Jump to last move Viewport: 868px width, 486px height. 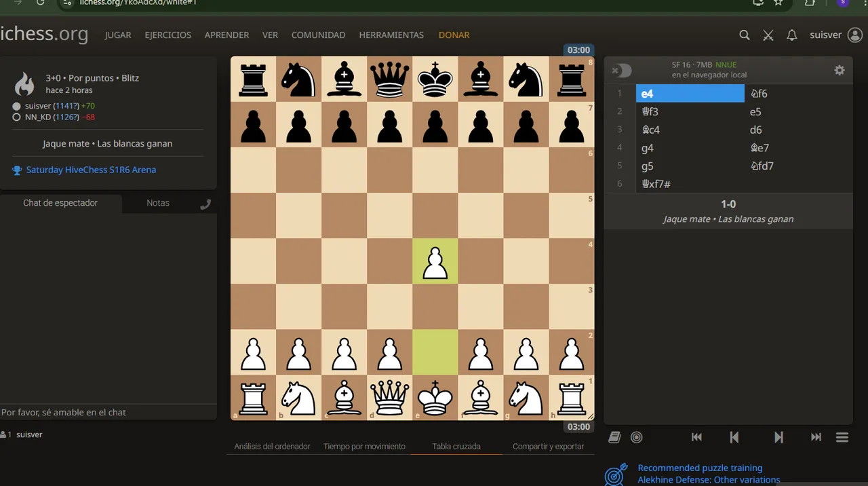816,437
